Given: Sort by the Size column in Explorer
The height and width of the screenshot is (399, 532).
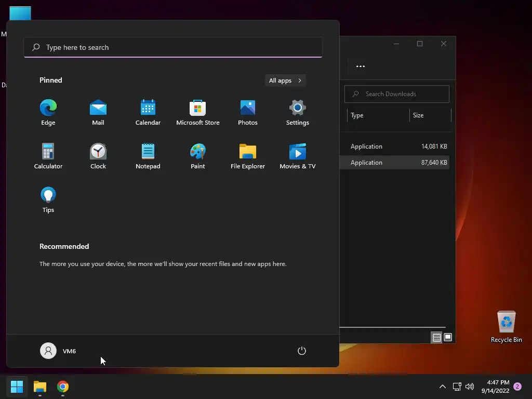Looking at the screenshot, I should coord(430,115).
